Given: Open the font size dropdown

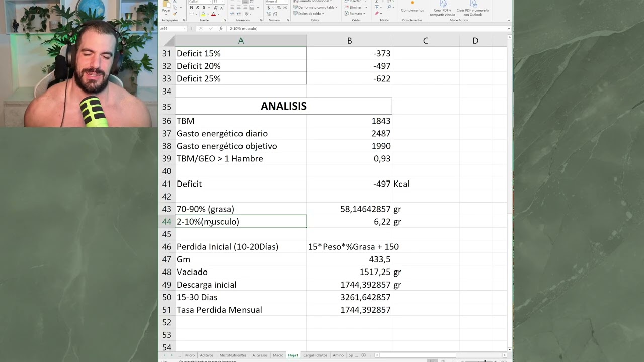Looking at the screenshot, I should [223, 2].
